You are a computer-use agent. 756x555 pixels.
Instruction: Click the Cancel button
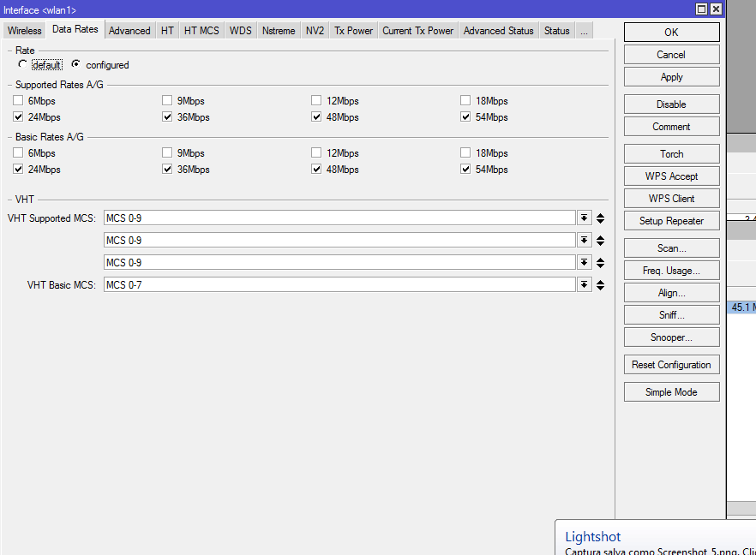(x=672, y=55)
